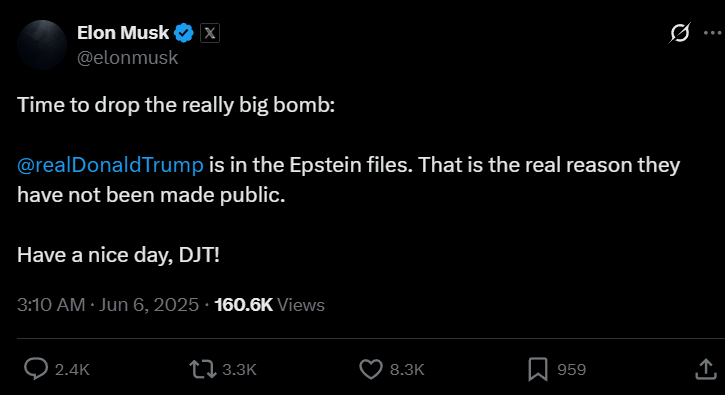Click the Jun 6, 2025 date
Image resolution: width=725 pixels, height=395 pixels.
tap(149, 305)
